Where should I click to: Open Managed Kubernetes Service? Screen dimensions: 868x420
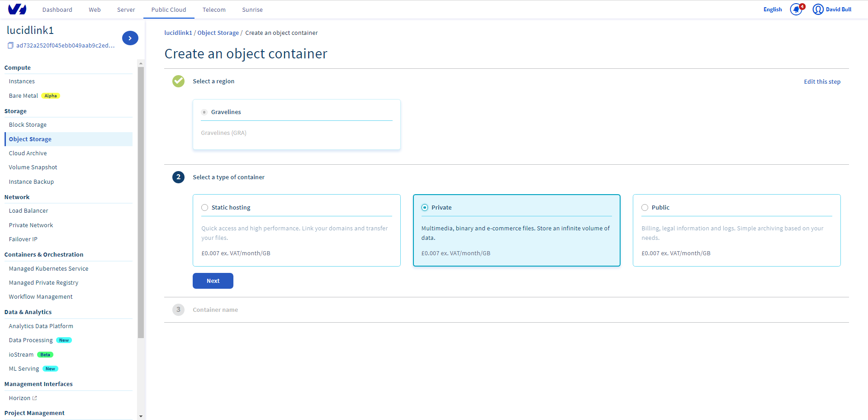[x=48, y=269]
